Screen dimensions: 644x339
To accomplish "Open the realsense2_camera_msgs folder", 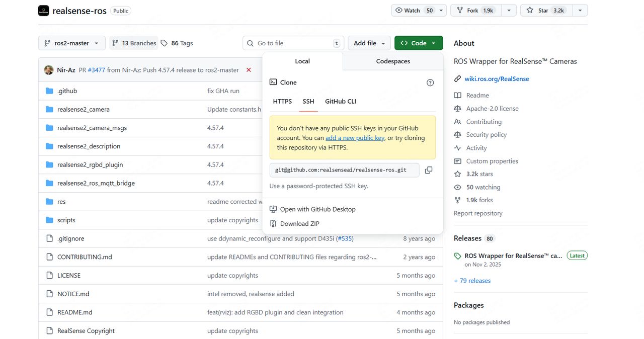I will (x=92, y=128).
